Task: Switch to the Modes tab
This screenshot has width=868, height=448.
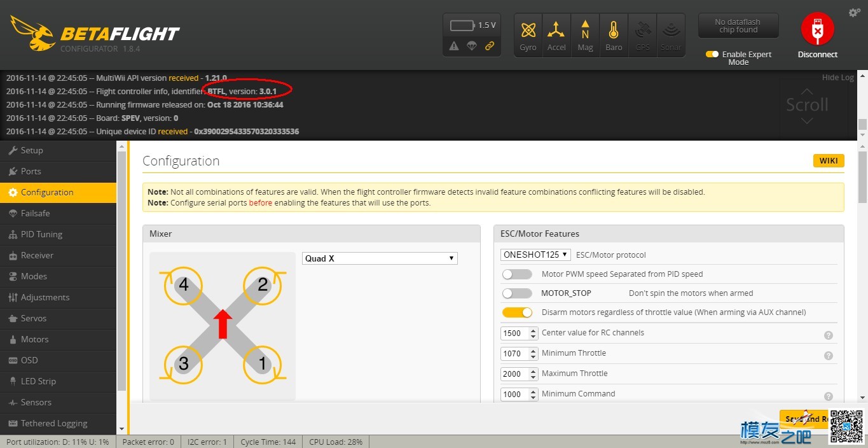Action: (x=58, y=277)
